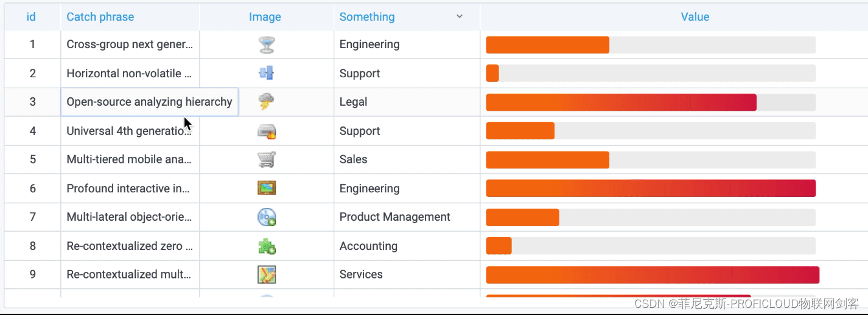Screen dimensions: 868x315
Task: Click the 'Accounting' cell in row 8
Action: tap(368, 246)
